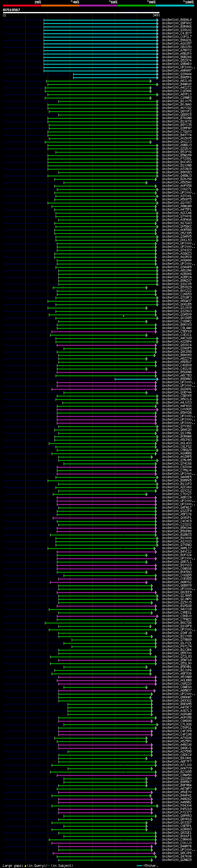Select hit label UniRef100_O82150
Viewport: 197px width, 868px height.
[x=176, y=47]
